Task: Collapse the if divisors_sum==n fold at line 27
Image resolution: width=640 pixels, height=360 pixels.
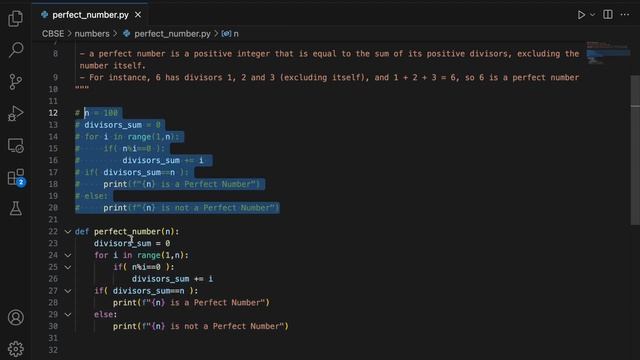Action: click(68, 291)
